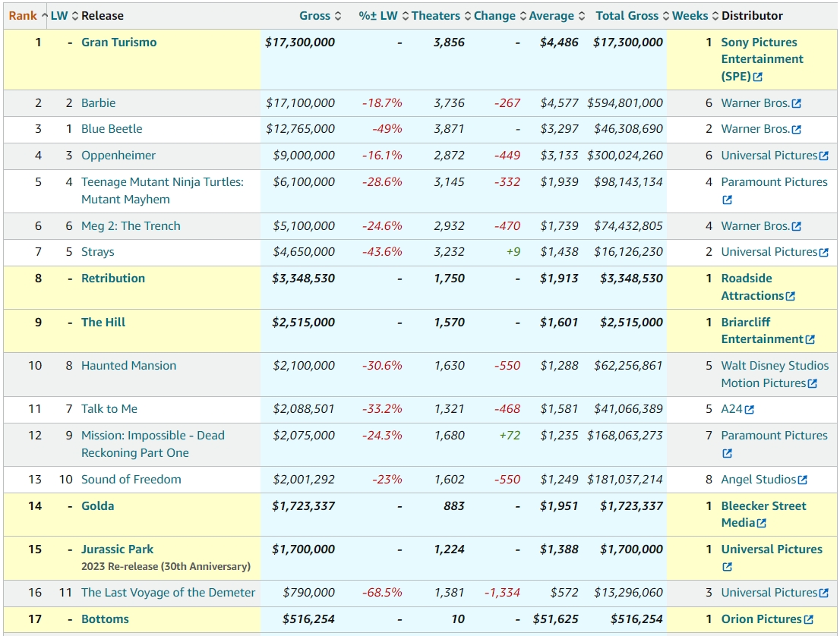Open Sony Pictures Entertainment (SPE) distributor link
840x636 pixels.
pyautogui.click(x=762, y=59)
